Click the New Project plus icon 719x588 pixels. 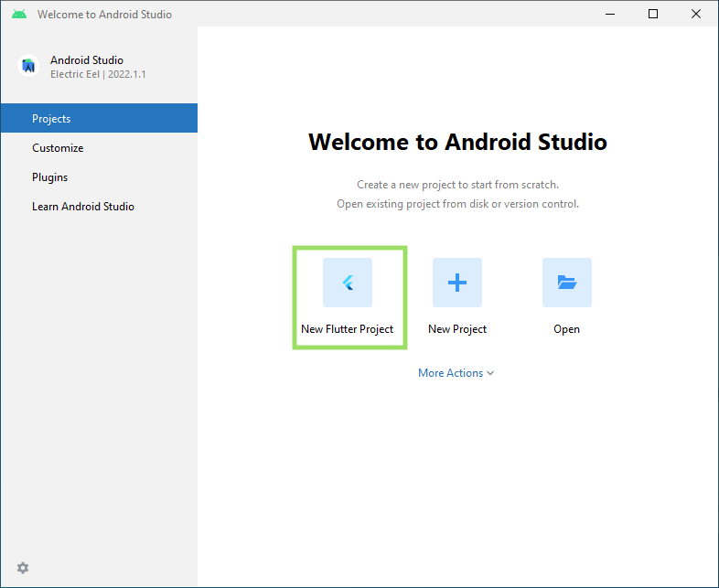coord(457,283)
